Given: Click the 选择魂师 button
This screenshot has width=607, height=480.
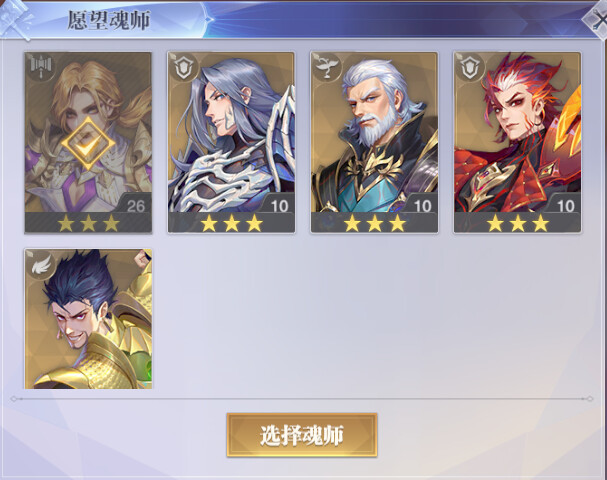Looking at the screenshot, I should (x=302, y=435).
